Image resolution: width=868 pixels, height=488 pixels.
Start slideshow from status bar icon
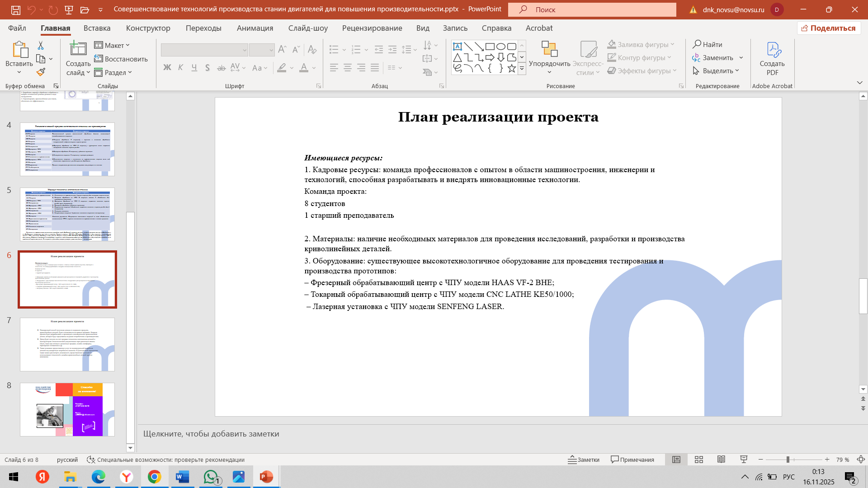point(744,460)
